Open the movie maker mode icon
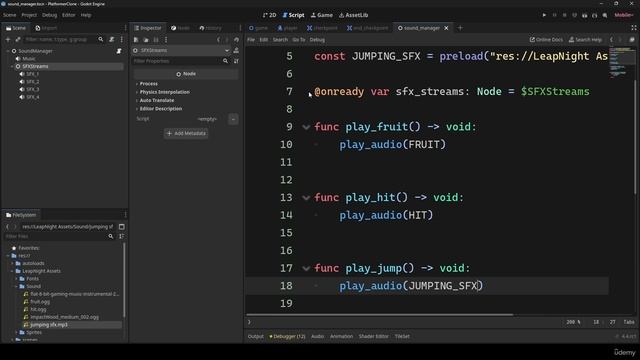This screenshot has height=360, width=640. [x=605, y=15]
